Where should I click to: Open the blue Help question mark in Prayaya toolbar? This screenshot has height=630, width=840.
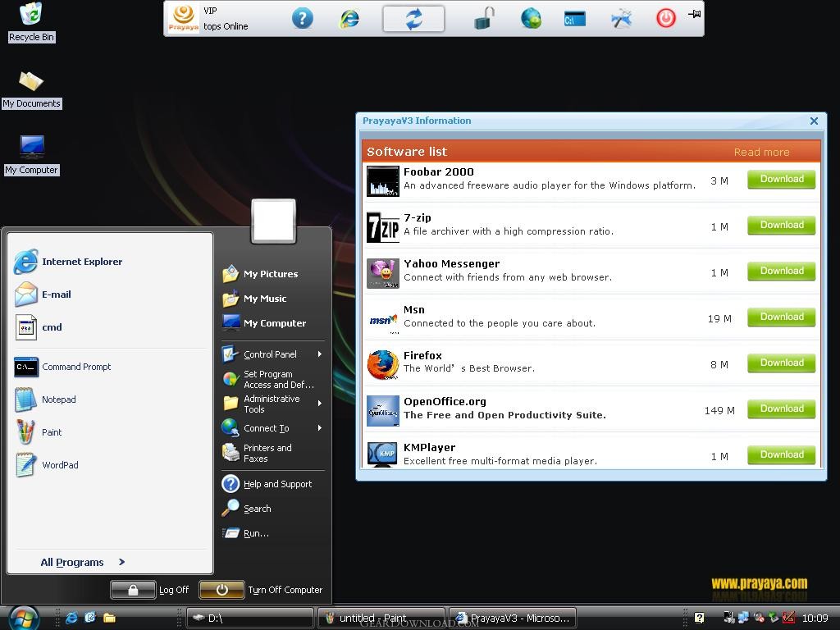302,19
